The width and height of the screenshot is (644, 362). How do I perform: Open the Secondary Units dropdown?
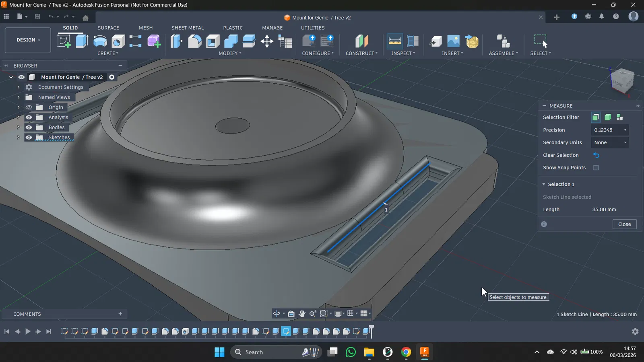(610, 142)
